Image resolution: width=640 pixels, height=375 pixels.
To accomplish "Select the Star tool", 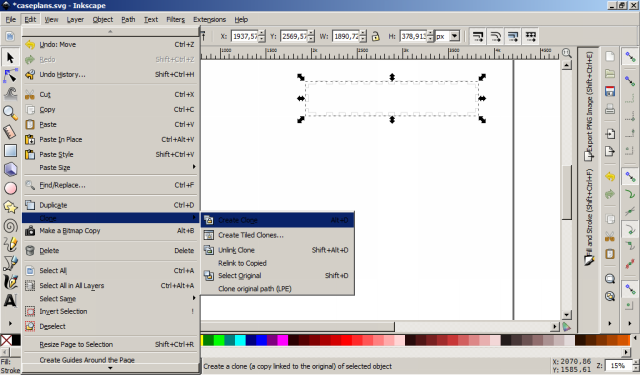I will [10, 207].
